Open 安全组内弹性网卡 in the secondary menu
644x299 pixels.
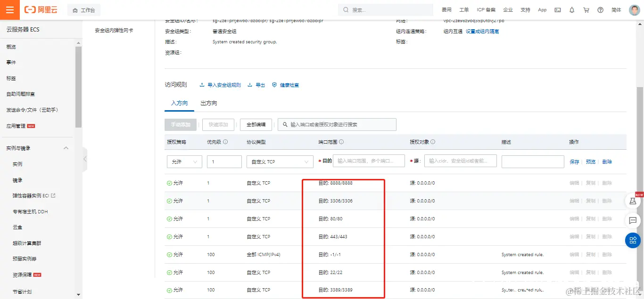(x=114, y=30)
